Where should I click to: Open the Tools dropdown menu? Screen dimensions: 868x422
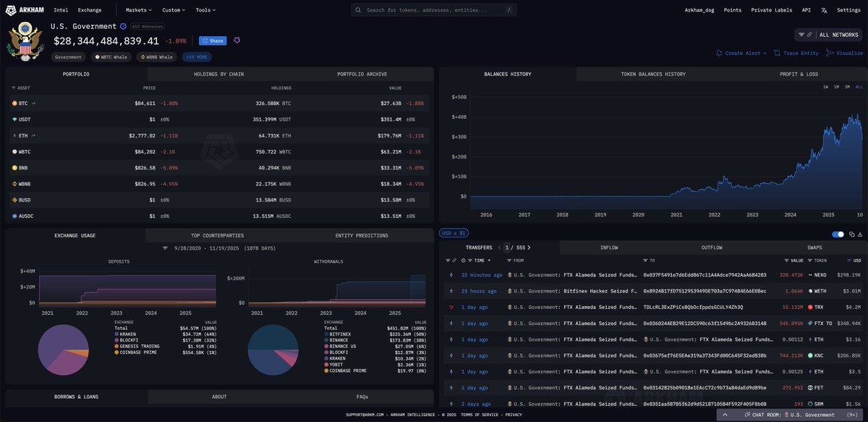click(x=205, y=10)
